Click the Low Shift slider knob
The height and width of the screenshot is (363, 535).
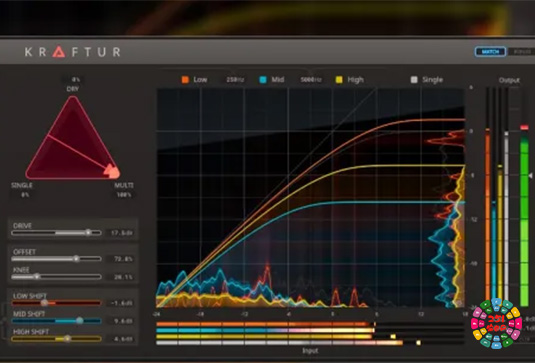44,303
